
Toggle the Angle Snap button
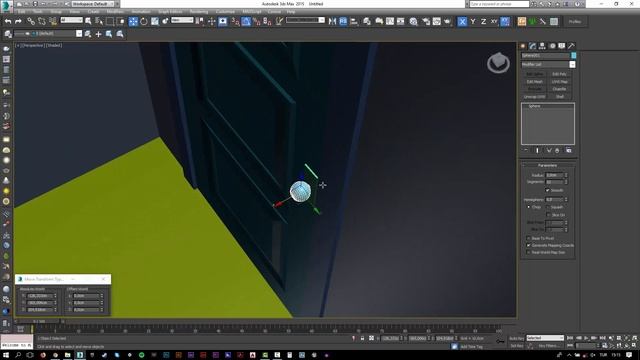pos(246,21)
